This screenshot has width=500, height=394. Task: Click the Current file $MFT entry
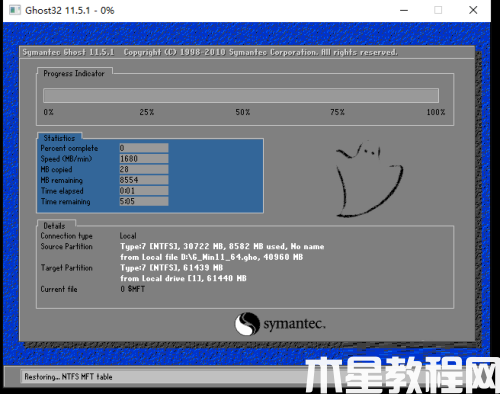pyautogui.click(x=133, y=289)
